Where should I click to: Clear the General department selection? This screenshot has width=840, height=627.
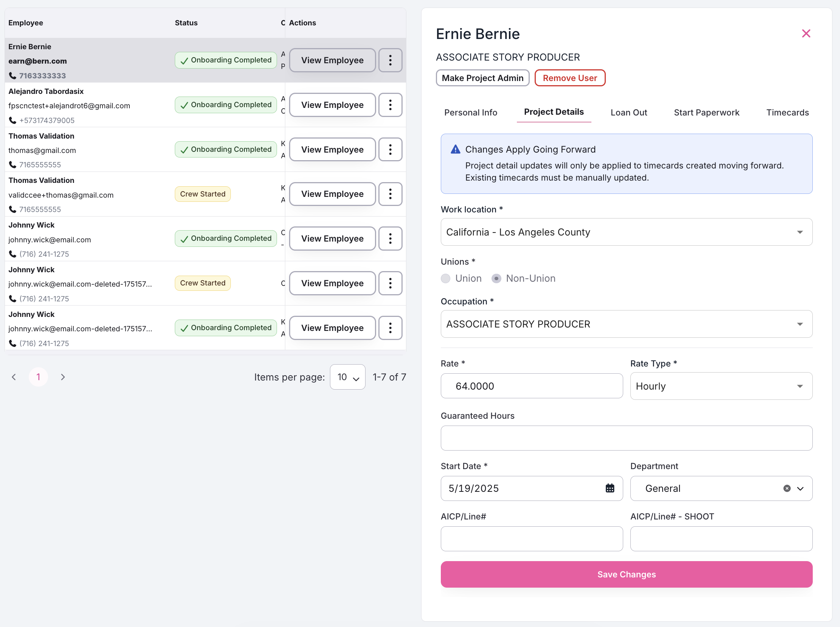click(x=787, y=488)
